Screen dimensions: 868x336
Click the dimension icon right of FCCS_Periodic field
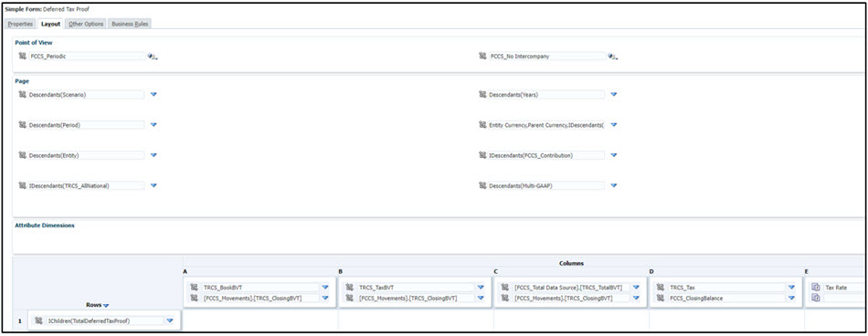(x=153, y=57)
